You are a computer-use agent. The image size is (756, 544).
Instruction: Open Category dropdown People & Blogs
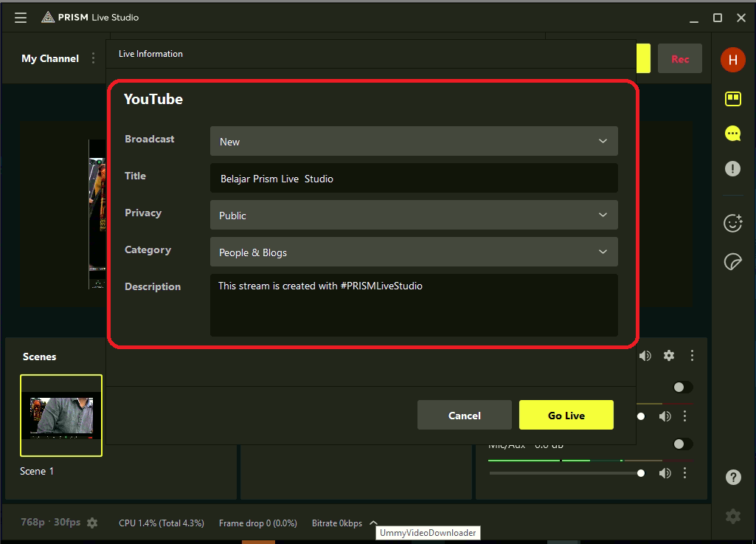tap(414, 252)
